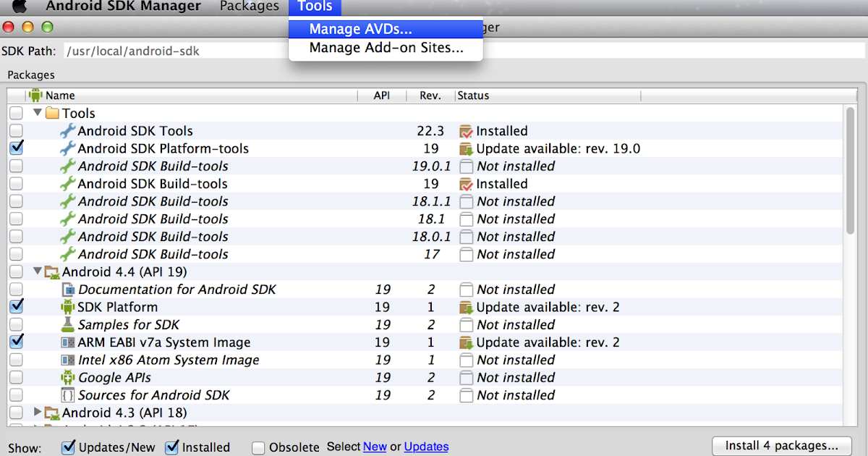Collapse the Android 4.4 (API 19) group
This screenshot has height=456, width=868.
[38, 271]
